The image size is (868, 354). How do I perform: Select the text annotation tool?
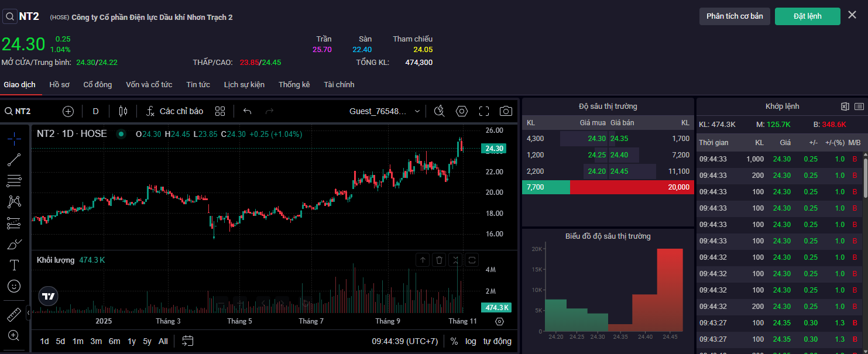pos(14,265)
